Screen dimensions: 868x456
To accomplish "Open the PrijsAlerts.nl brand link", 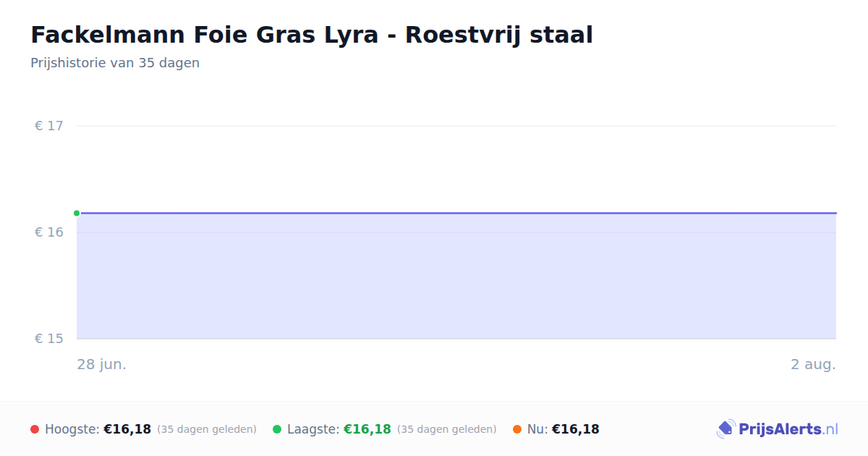I will 778,429.
